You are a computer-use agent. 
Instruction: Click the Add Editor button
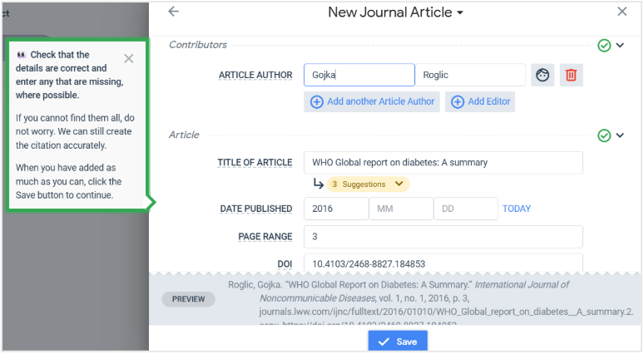[480, 101]
